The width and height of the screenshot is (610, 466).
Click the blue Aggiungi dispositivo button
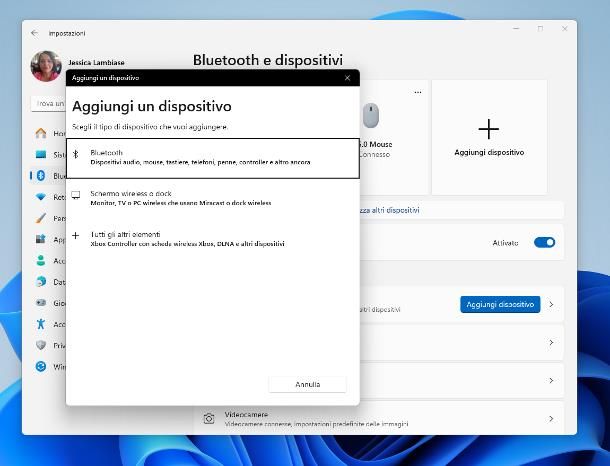(x=500, y=304)
